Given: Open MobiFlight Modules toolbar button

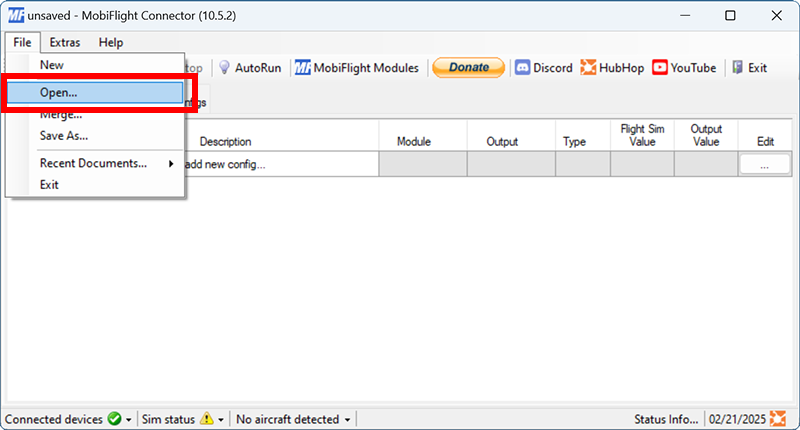Looking at the screenshot, I should point(357,67).
